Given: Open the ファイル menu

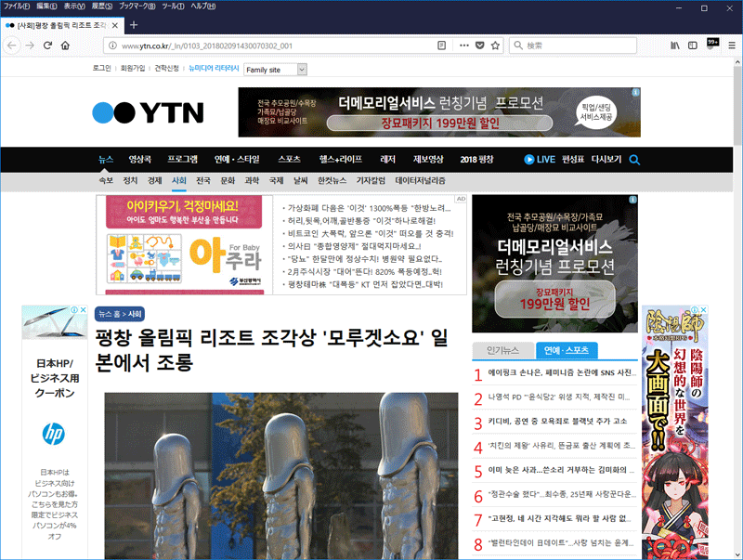Looking at the screenshot, I should tap(17, 7).
